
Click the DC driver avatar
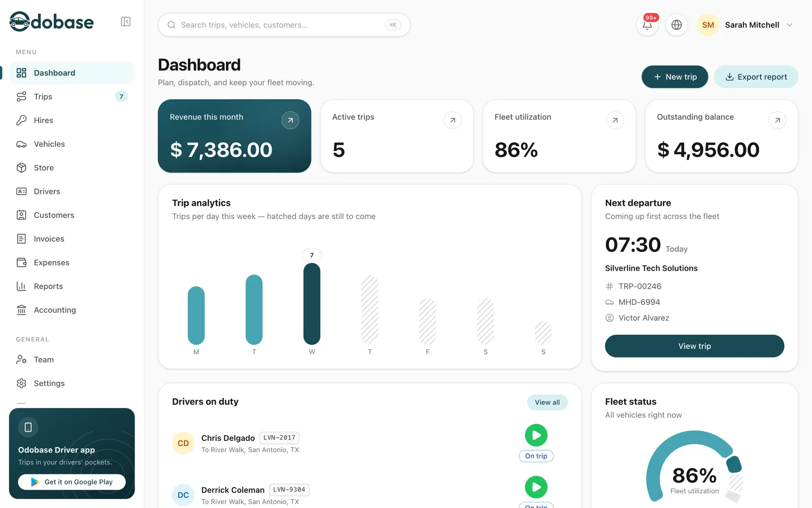click(183, 495)
